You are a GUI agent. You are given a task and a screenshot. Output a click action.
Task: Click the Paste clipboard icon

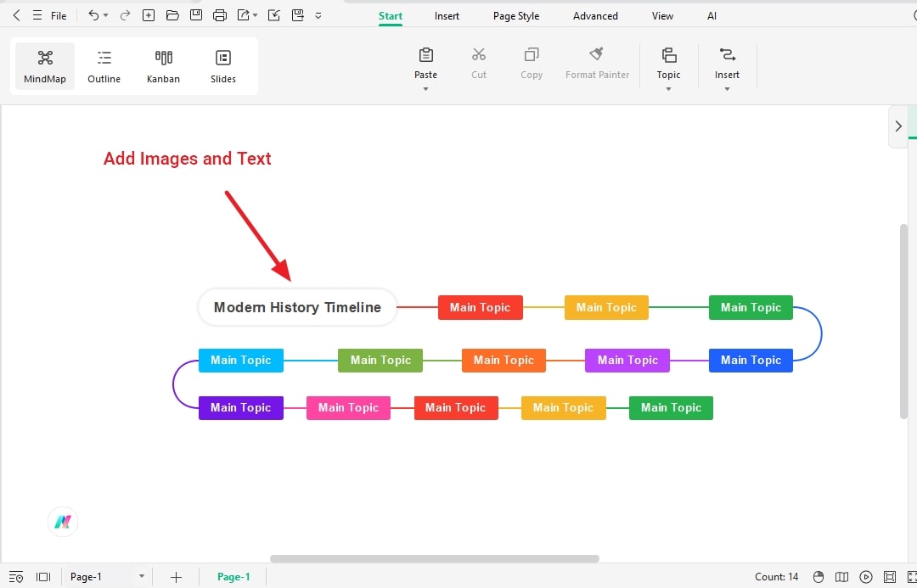425,55
